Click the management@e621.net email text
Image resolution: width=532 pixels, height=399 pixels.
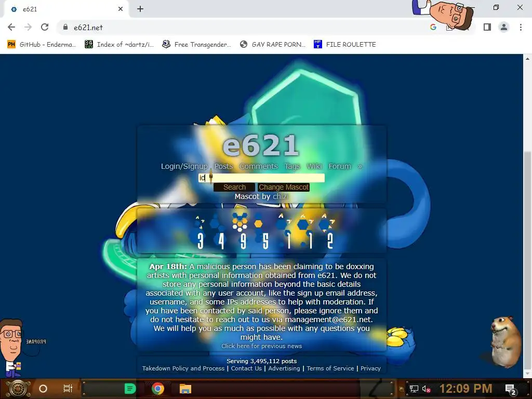click(328, 320)
